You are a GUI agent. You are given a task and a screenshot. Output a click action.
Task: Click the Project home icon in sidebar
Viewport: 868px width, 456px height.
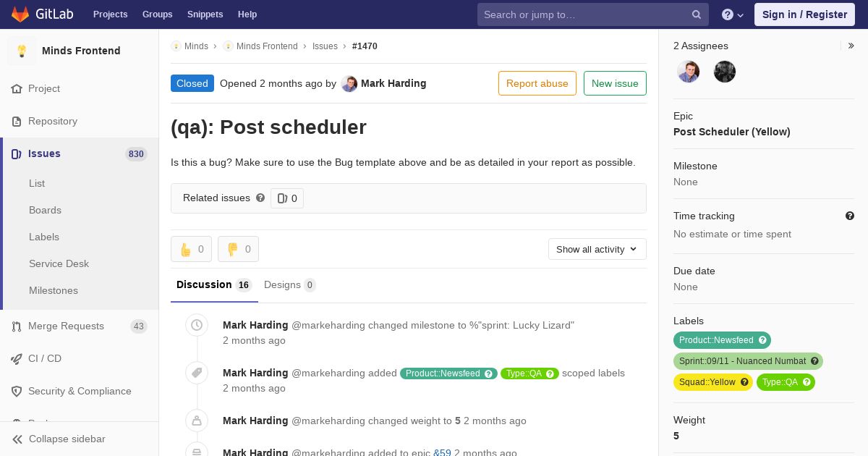point(17,88)
